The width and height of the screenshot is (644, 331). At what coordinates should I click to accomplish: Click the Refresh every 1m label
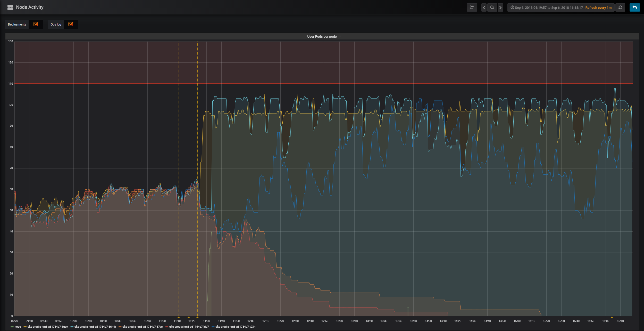tap(598, 7)
